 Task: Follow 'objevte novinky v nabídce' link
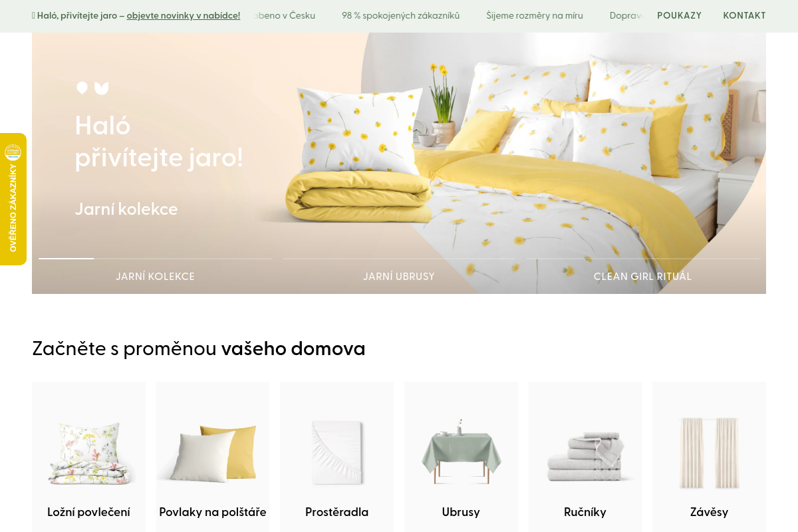[184, 16]
